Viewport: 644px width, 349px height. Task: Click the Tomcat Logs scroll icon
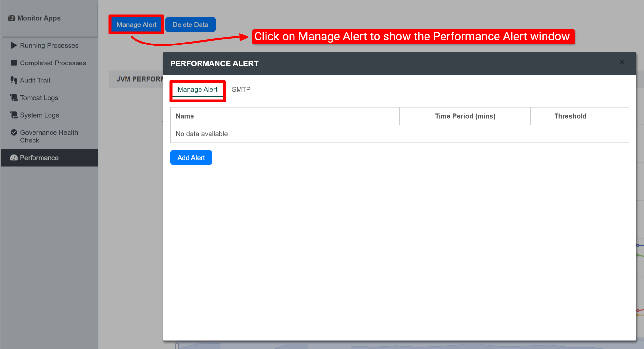tap(14, 98)
